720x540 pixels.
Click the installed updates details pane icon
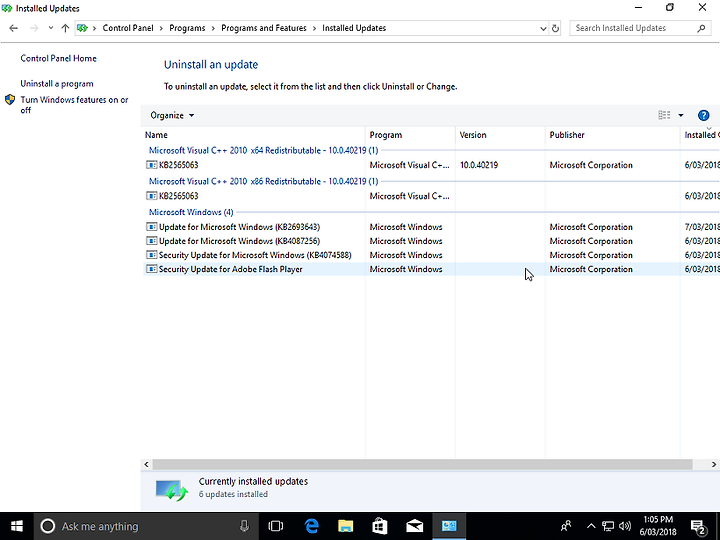pos(171,489)
